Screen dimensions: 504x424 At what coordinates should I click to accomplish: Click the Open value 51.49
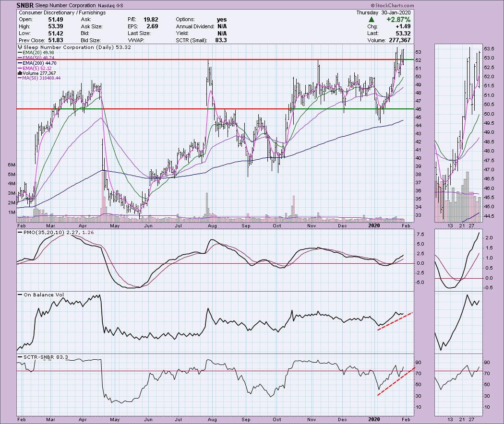pyautogui.click(x=55, y=20)
